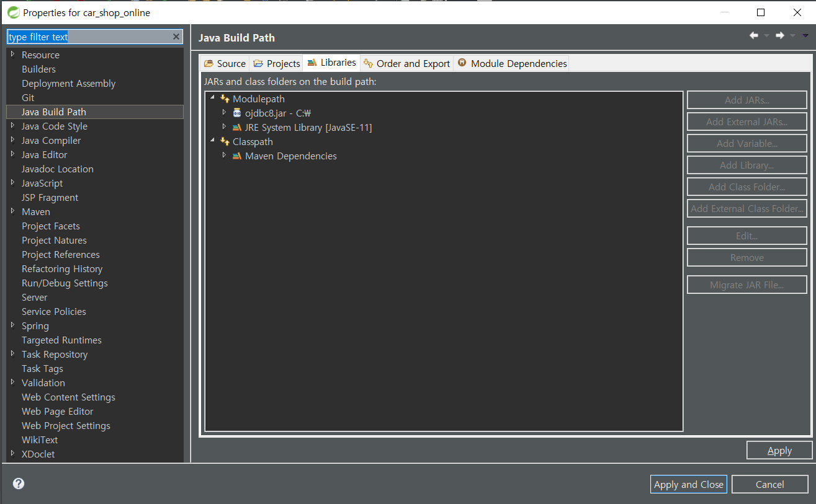Expand the Java Compiler category

click(x=12, y=139)
